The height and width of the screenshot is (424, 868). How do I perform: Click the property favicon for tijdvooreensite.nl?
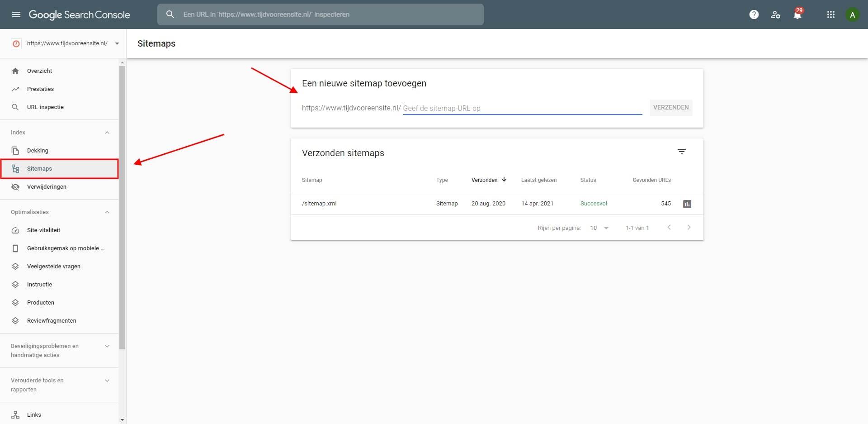click(16, 43)
